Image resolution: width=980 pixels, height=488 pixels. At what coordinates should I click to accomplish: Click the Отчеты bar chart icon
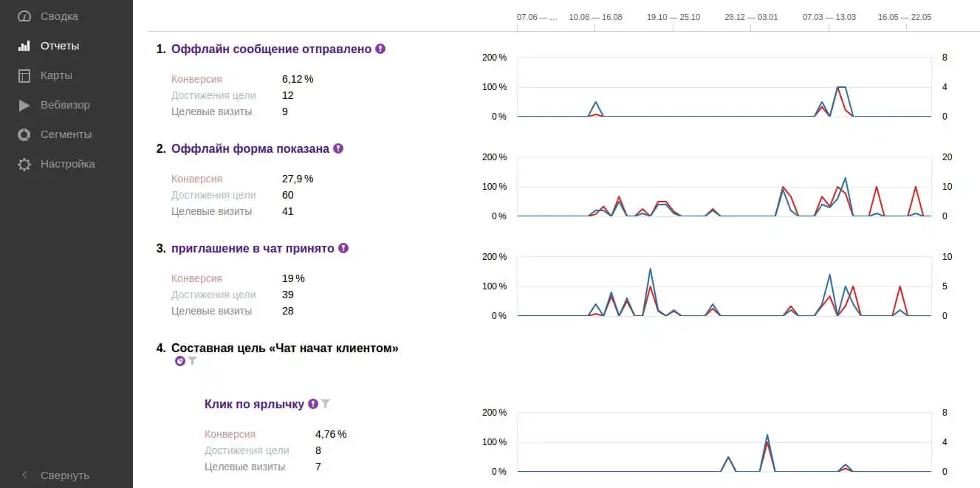click(24, 46)
